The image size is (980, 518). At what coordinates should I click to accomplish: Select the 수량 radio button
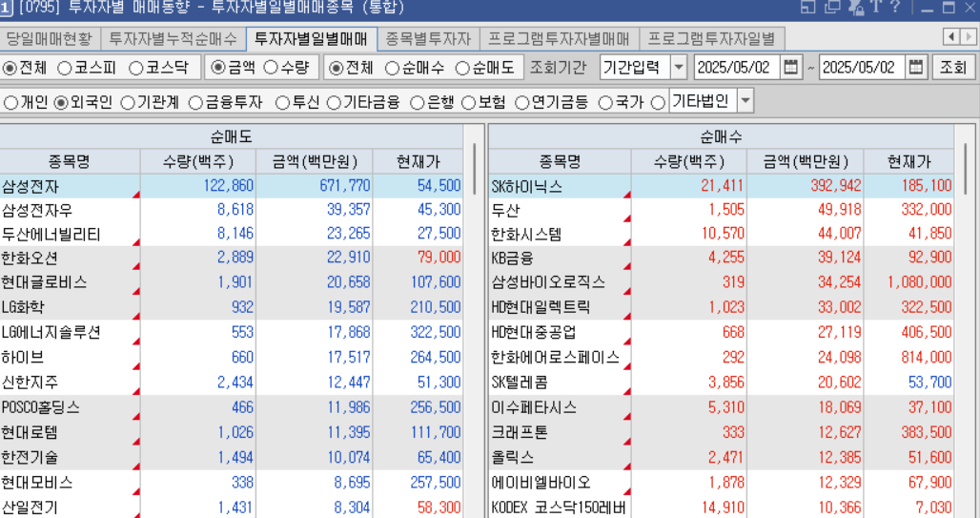[271, 68]
